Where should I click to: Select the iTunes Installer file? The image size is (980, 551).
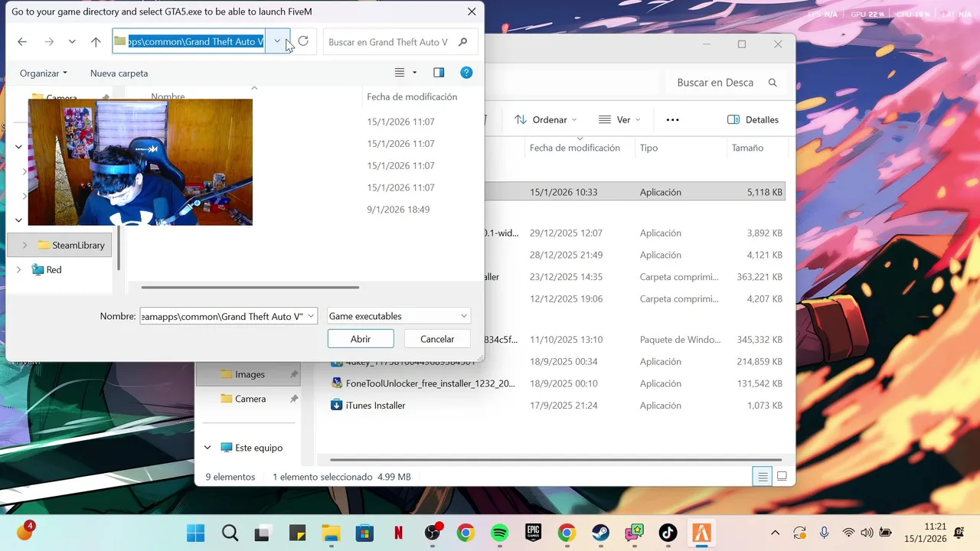click(x=375, y=406)
